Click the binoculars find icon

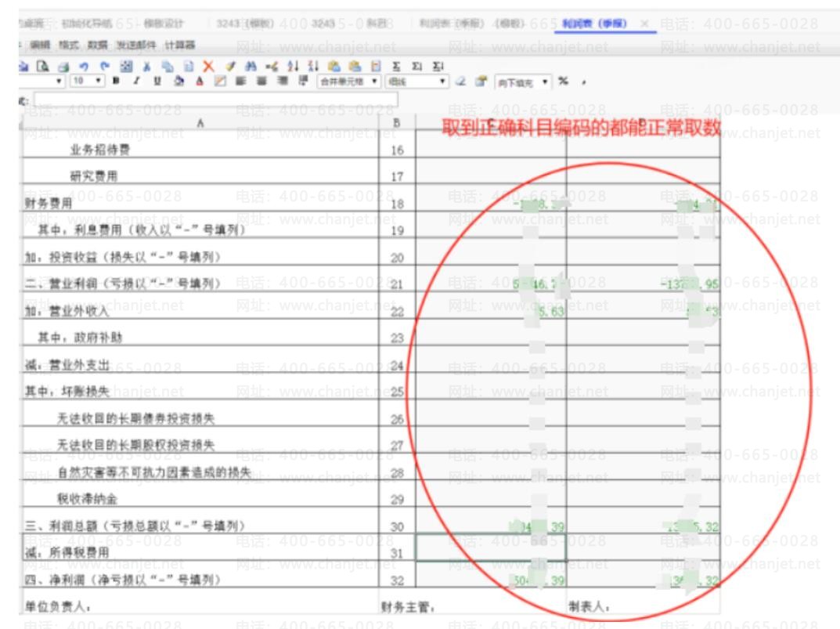tap(251, 67)
